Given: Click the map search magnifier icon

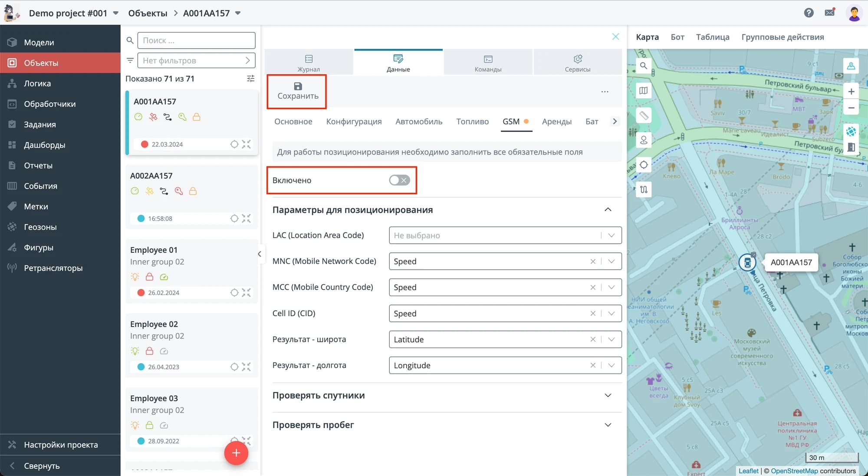Looking at the screenshot, I should 644,66.
